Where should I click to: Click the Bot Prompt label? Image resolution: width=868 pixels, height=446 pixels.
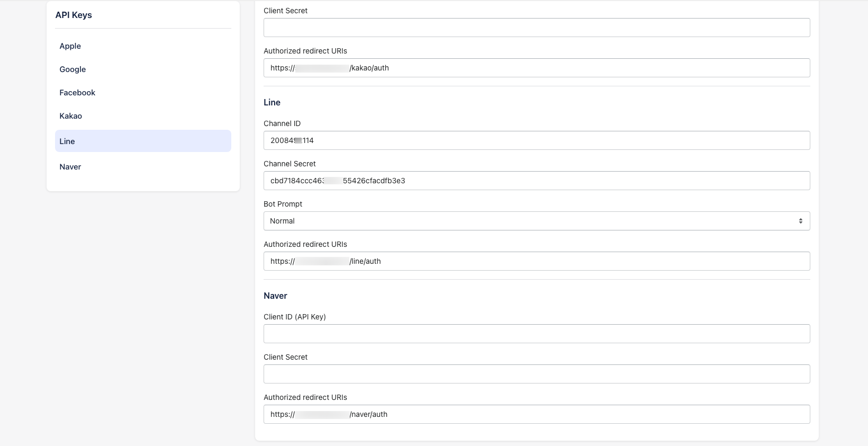[283, 204]
